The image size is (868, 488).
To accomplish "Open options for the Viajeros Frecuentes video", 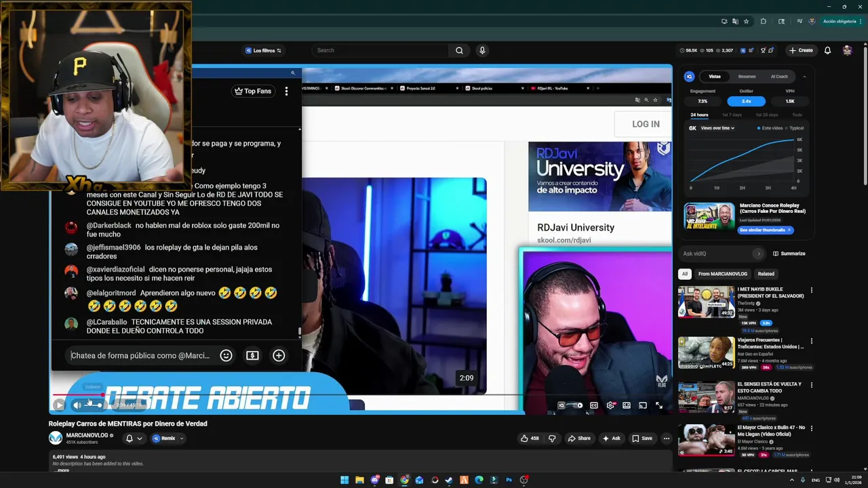I will 812,341.
